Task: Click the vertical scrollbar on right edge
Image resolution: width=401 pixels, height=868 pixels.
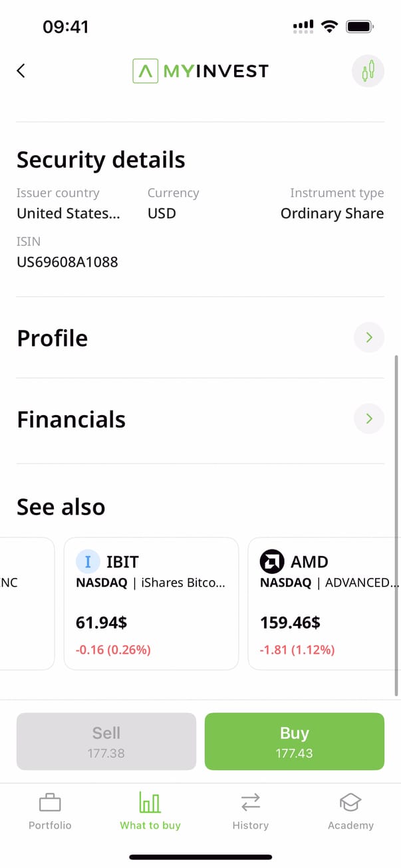Action: click(x=397, y=525)
